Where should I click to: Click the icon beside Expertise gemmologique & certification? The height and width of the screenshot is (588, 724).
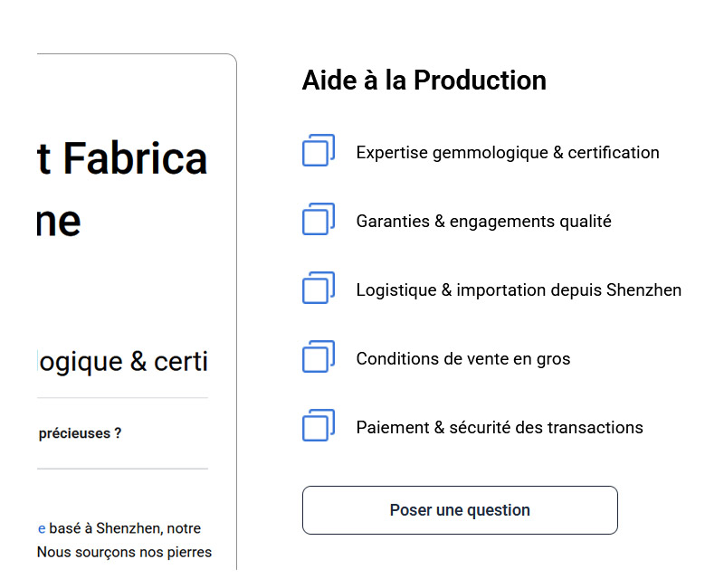click(x=318, y=150)
